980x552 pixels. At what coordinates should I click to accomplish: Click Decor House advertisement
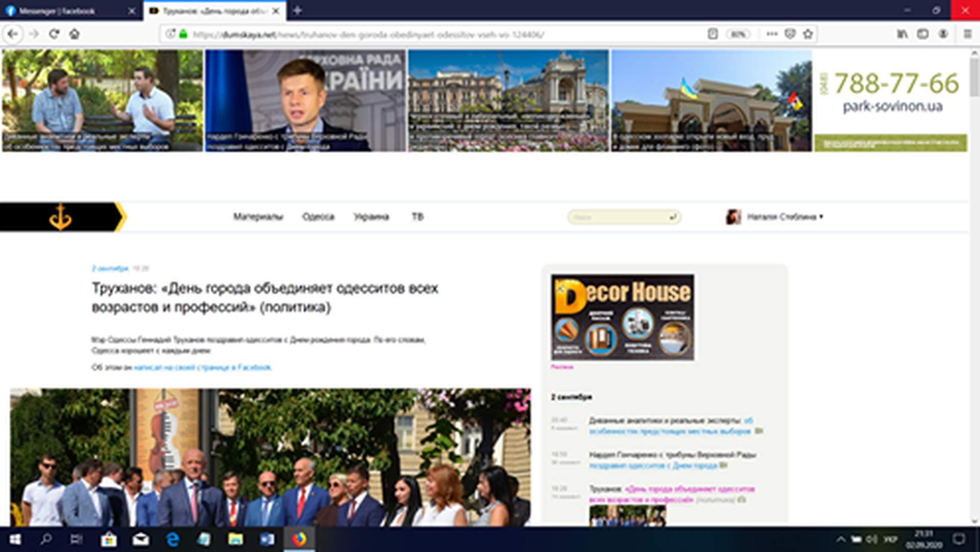coord(622,317)
